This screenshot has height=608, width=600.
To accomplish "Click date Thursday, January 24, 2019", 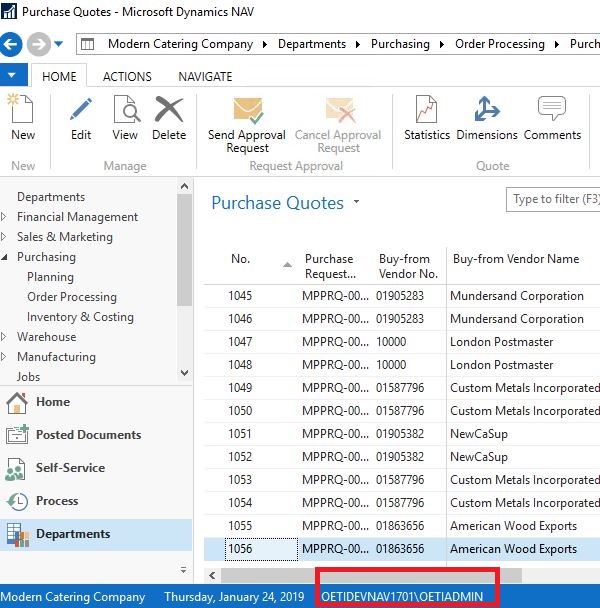I will pyautogui.click(x=234, y=597).
